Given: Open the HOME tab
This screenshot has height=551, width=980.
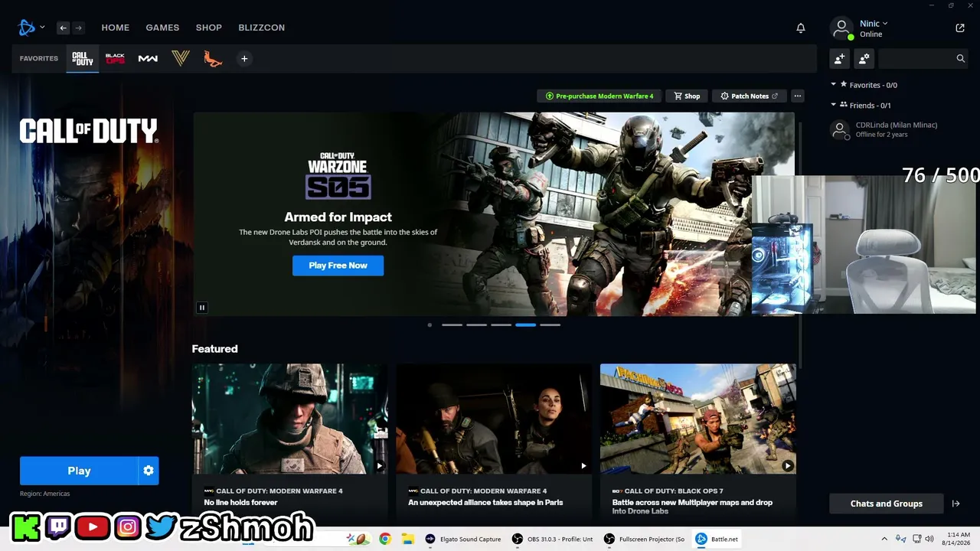Looking at the screenshot, I should click(116, 28).
